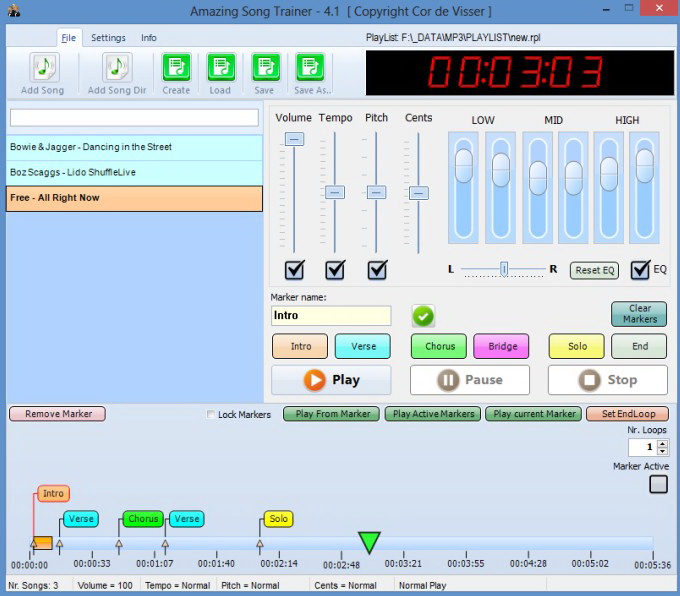The width and height of the screenshot is (680, 596).
Task: Disable the EQ checkbox
Action: click(640, 269)
